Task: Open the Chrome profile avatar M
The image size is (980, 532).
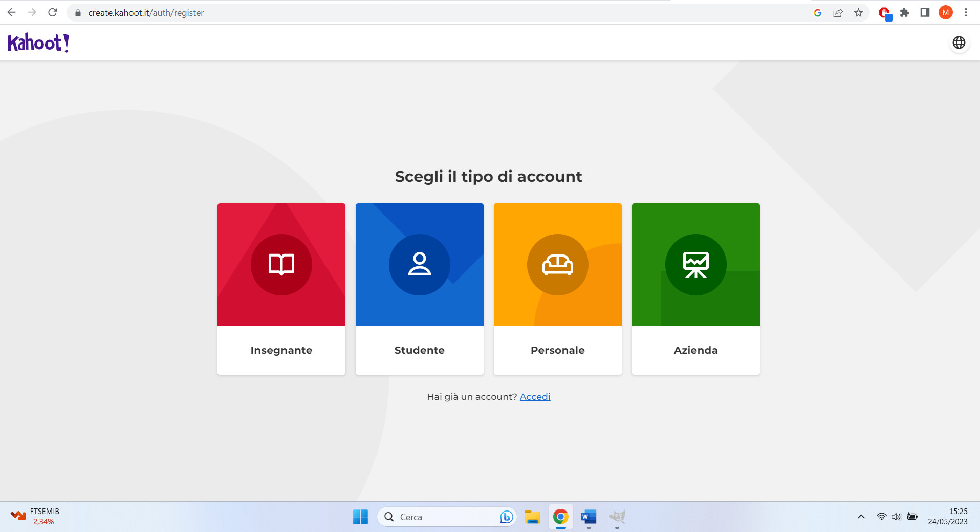Action: (x=946, y=12)
